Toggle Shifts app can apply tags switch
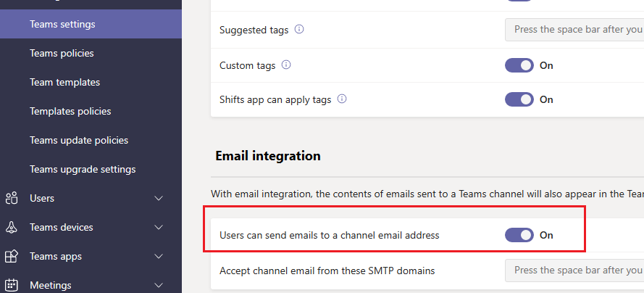Screen dimensions: 644x293 click(519, 99)
